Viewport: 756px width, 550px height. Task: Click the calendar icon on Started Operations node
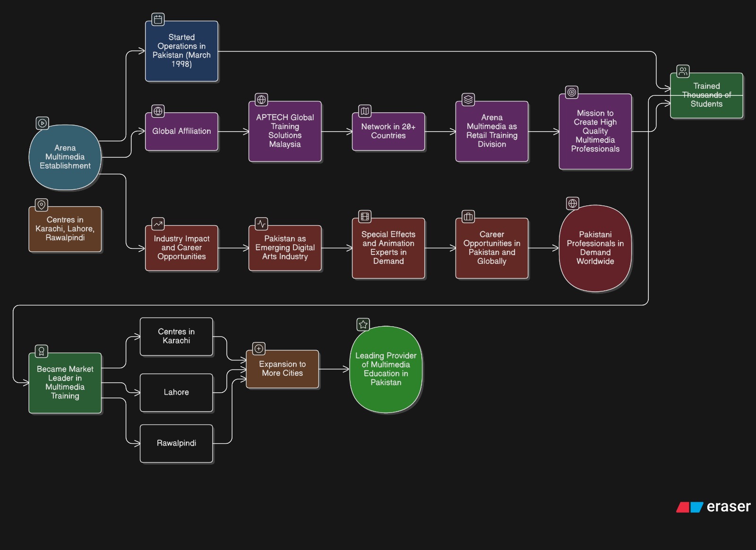(x=158, y=19)
